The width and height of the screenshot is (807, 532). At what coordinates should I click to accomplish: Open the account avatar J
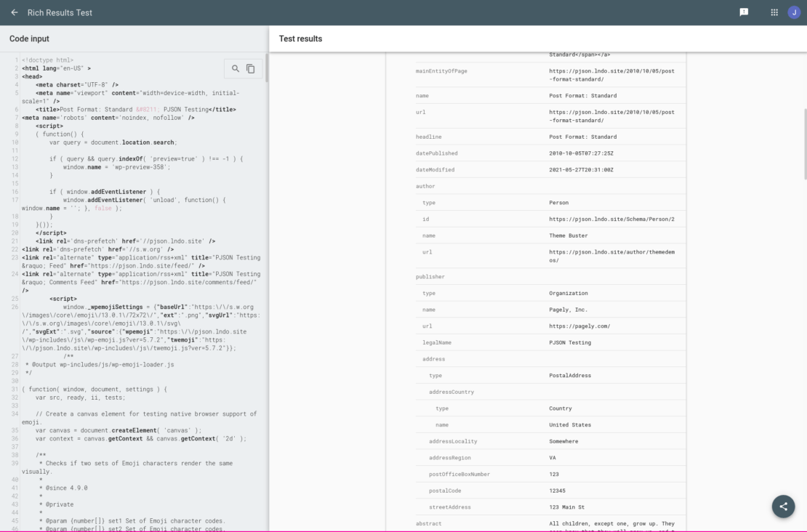[x=794, y=12]
